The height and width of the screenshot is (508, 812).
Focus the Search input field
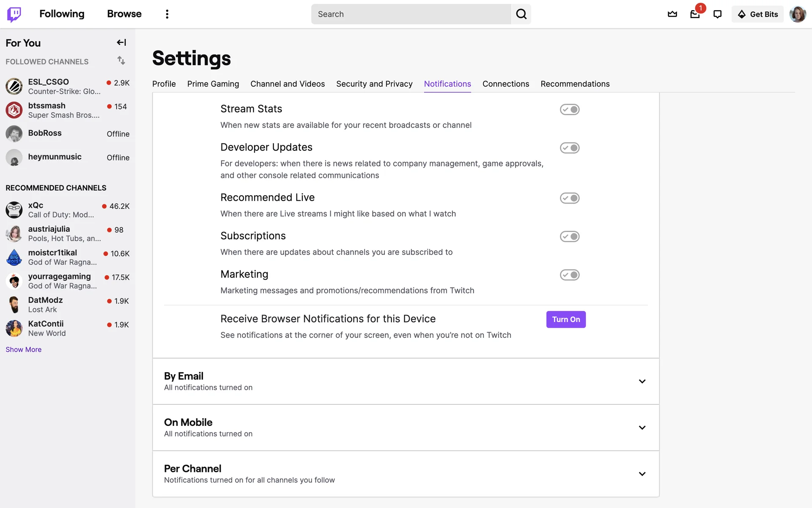[410, 14]
